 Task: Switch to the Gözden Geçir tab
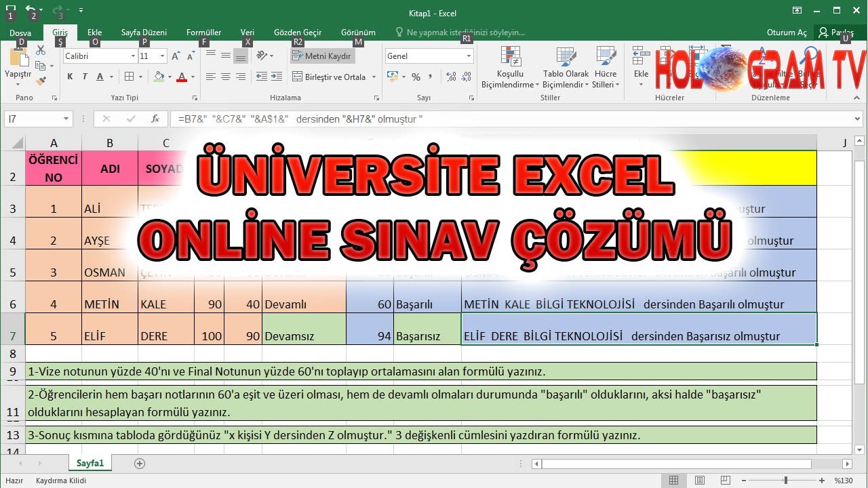298,33
